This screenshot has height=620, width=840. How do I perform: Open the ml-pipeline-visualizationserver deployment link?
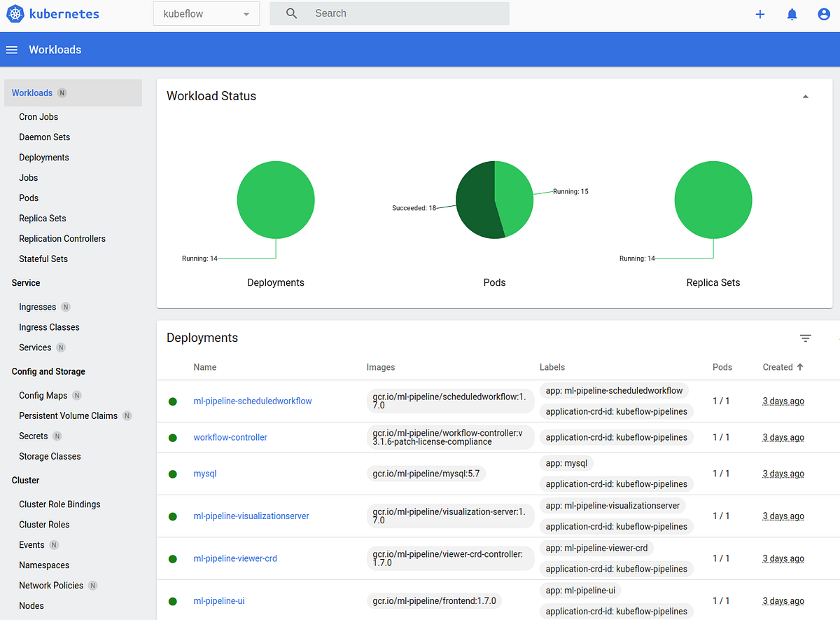[251, 516]
